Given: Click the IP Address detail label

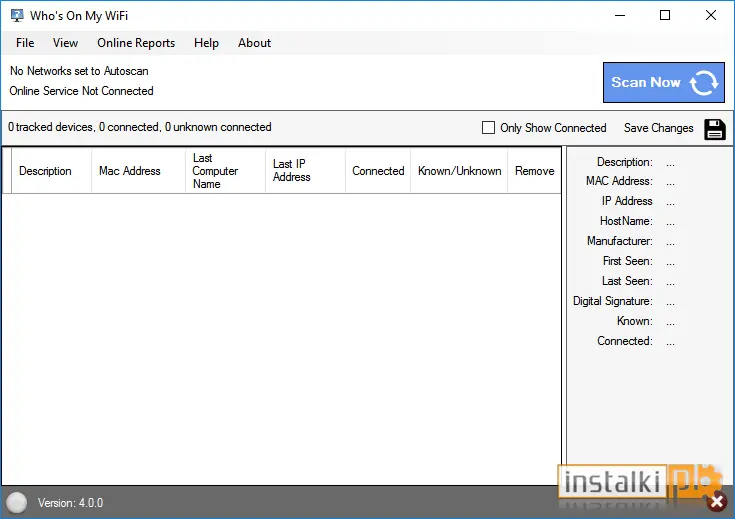Looking at the screenshot, I should pyautogui.click(x=627, y=201).
